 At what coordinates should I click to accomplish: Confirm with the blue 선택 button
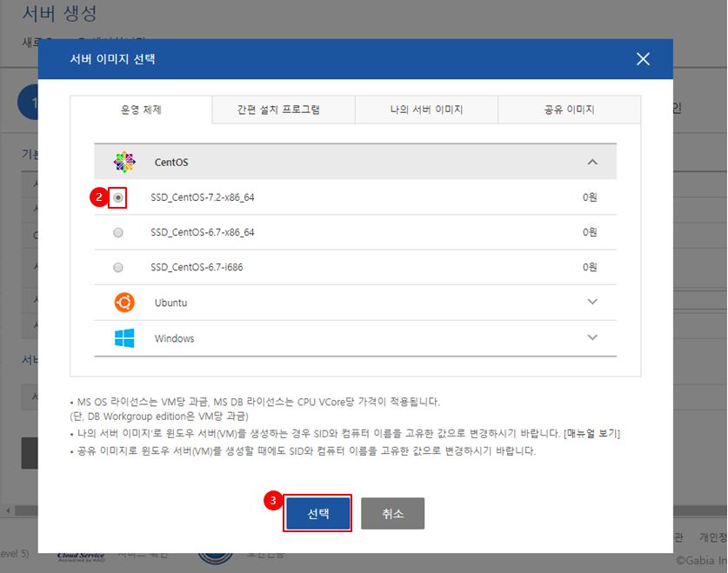[318, 513]
